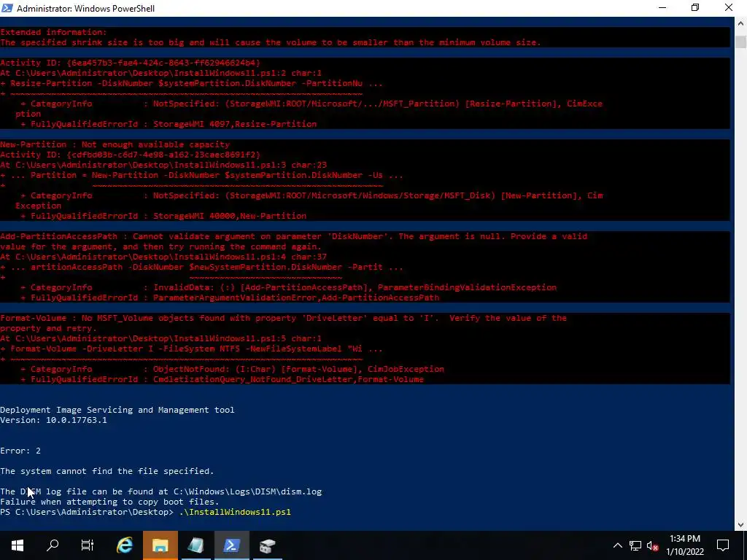The image size is (747, 560).
Task: Open taskbar search magnifier
Action: coord(53,545)
